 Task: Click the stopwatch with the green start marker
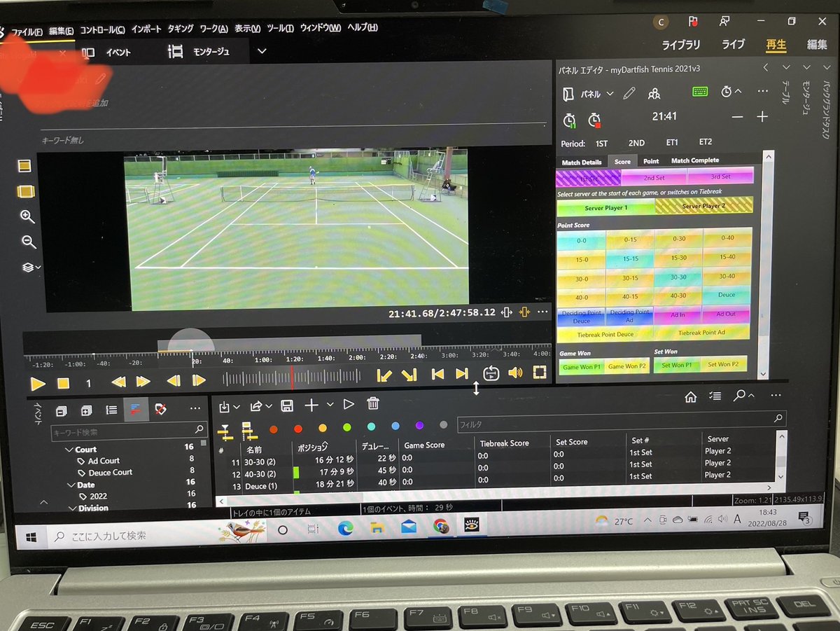(x=569, y=120)
